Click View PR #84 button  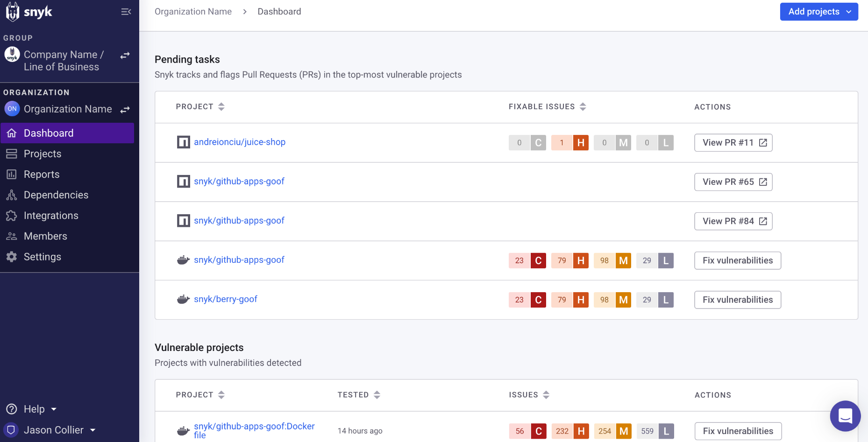click(733, 221)
